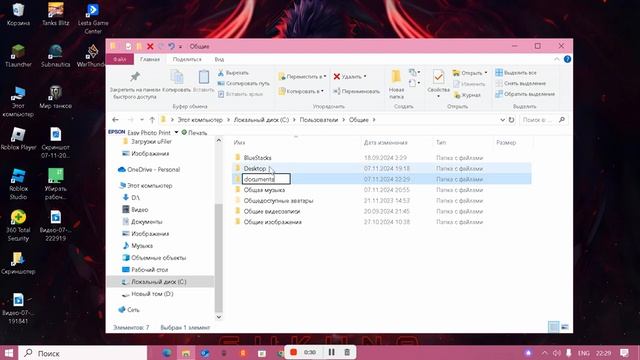Collapse the ribbon chevron
The width and height of the screenshot is (640, 360).
point(557,59)
